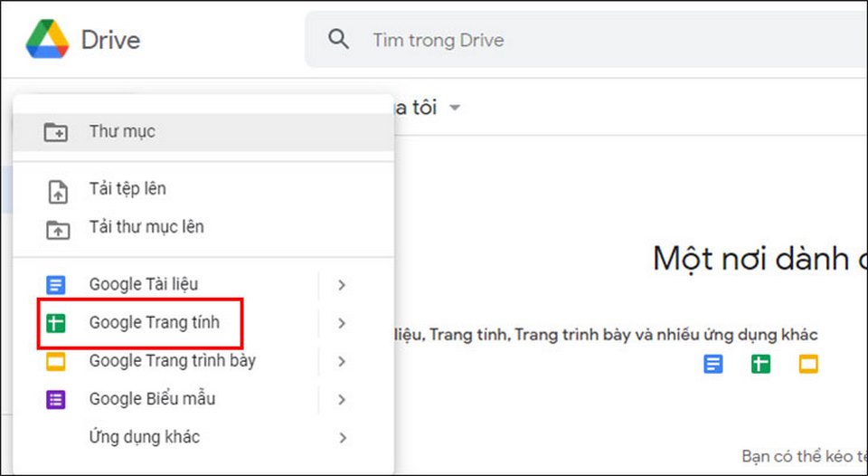The height and width of the screenshot is (476, 868).
Task: Select Thư mục menu item
Action: click(x=122, y=132)
